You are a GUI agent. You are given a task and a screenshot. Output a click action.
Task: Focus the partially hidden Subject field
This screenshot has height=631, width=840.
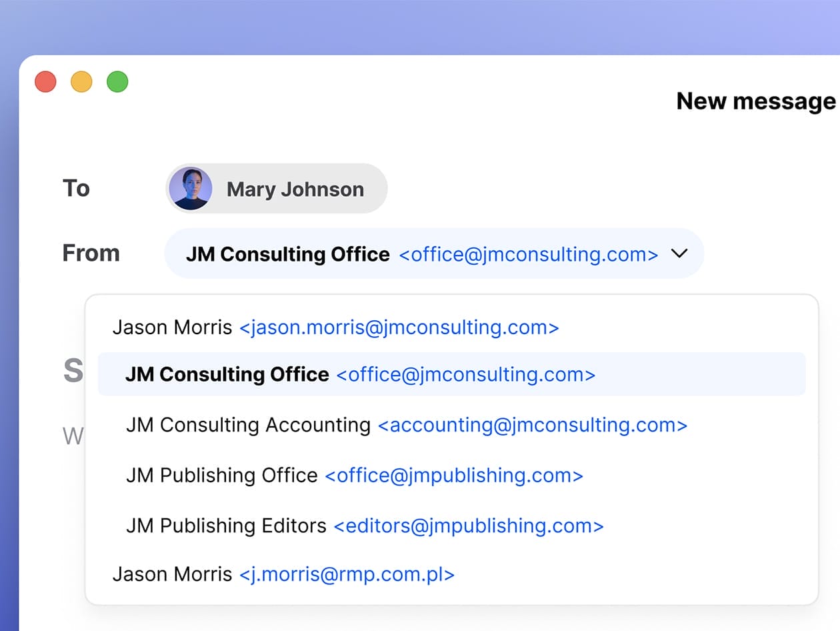73,371
